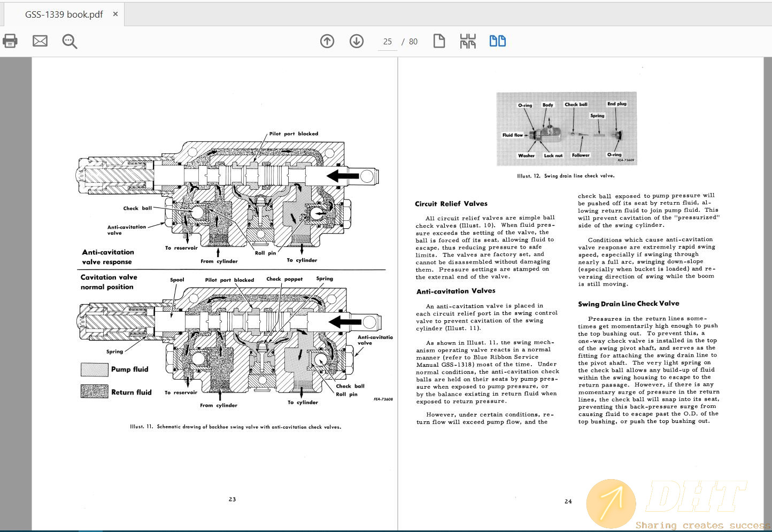This screenshot has height=532, width=772.
Task: Click the page number field showing 25
Action: pyautogui.click(x=388, y=42)
